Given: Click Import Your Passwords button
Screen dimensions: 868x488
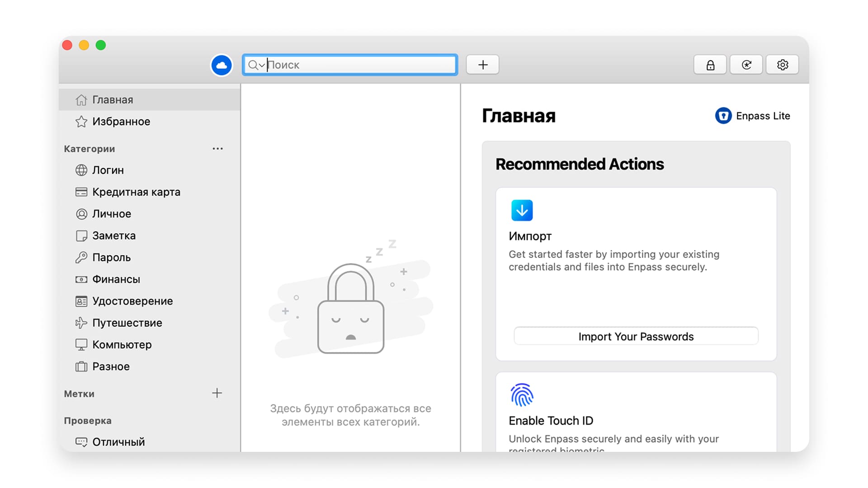Looking at the screenshot, I should point(636,337).
